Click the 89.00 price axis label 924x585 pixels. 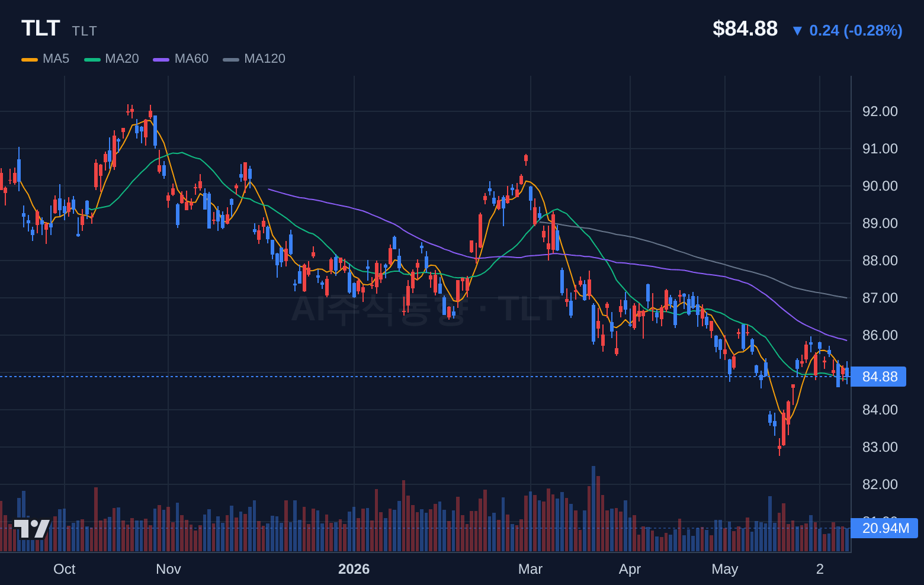click(x=880, y=223)
